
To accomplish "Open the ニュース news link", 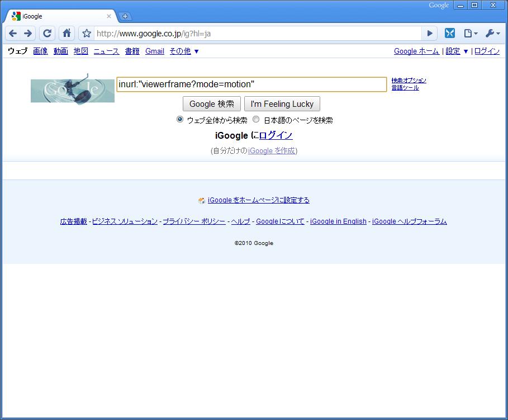I will (x=106, y=51).
